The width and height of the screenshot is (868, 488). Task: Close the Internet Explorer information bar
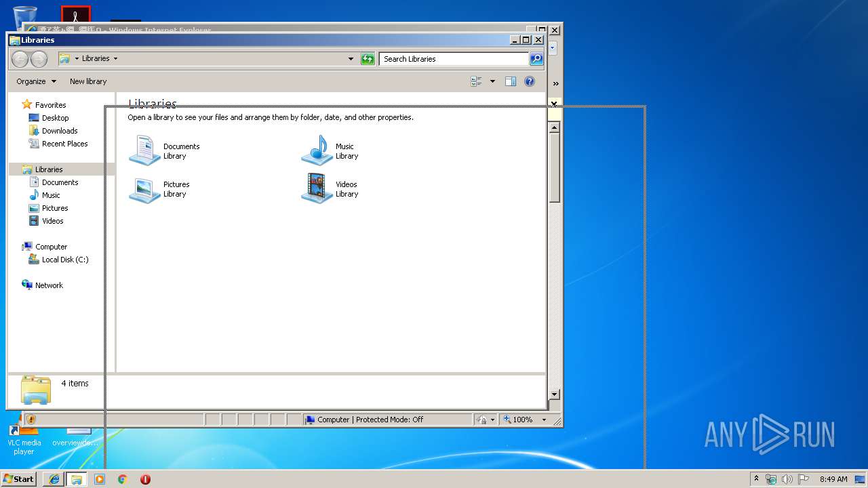pyautogui.click(x=554, y=104)
